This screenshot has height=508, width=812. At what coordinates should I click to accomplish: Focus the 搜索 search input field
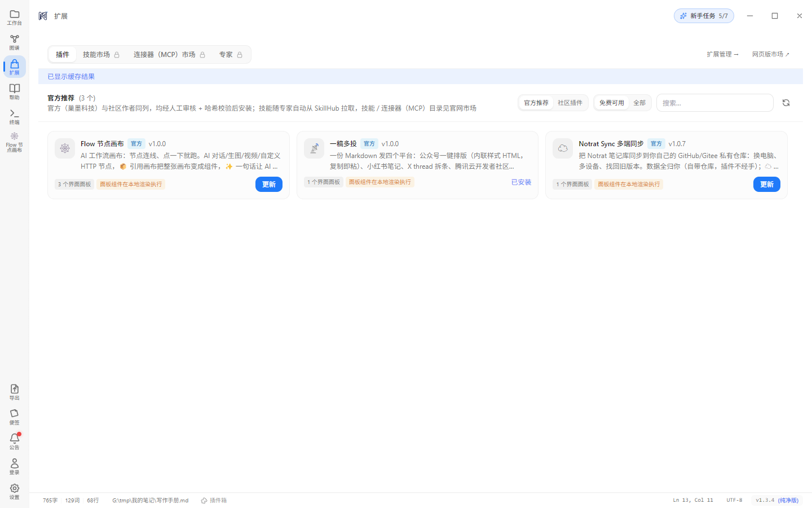[x=715, y=103]
